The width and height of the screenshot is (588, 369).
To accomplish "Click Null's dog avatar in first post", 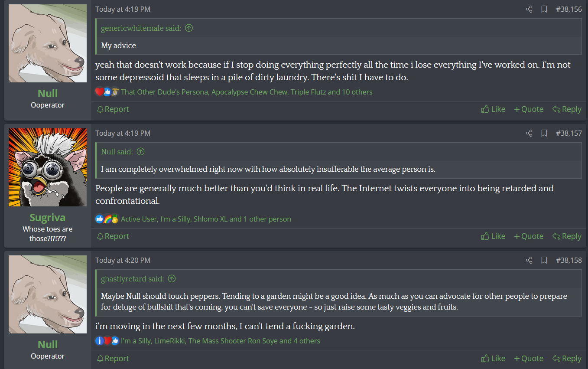I will click(x=48, y=43).
